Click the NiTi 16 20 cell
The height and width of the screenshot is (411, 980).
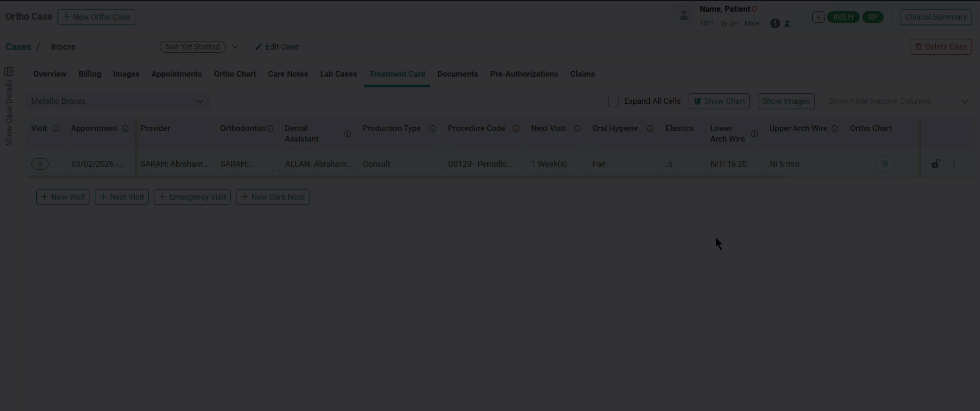pos(734,164)
